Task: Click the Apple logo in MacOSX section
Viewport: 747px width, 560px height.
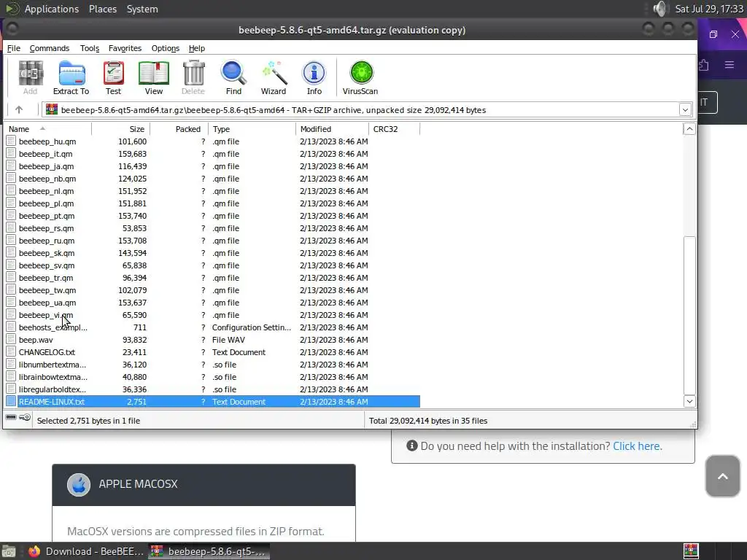Action: 79,485
